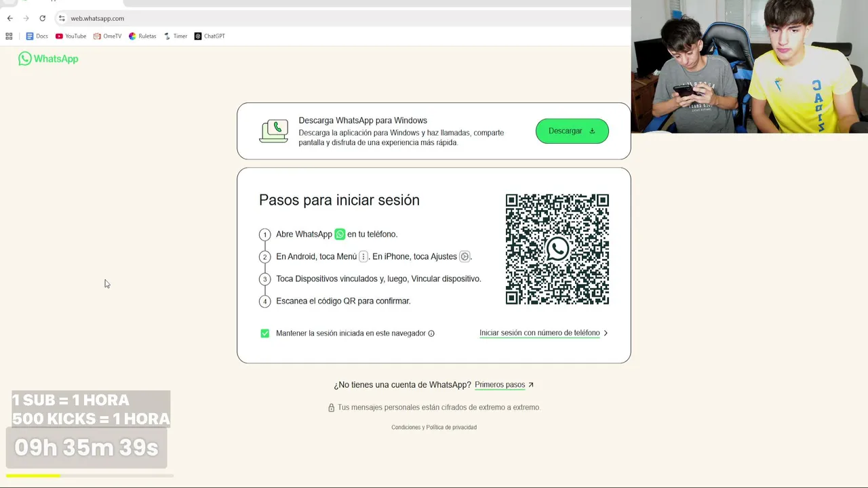Click text Toca Dispositivos vinculados step
This screenshot has height=488, width=868.
click(x=378, y=279)
